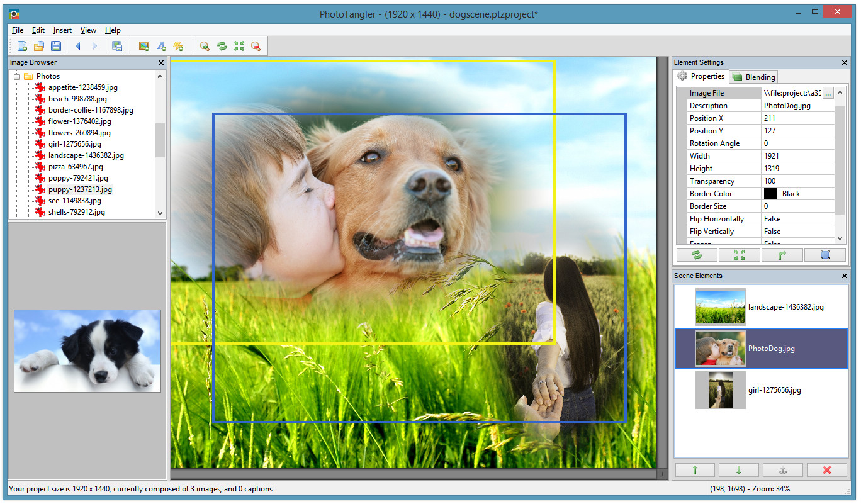
Task: Move landscape-1436382.jpg down with the green arrow
Action: point(738,470)
